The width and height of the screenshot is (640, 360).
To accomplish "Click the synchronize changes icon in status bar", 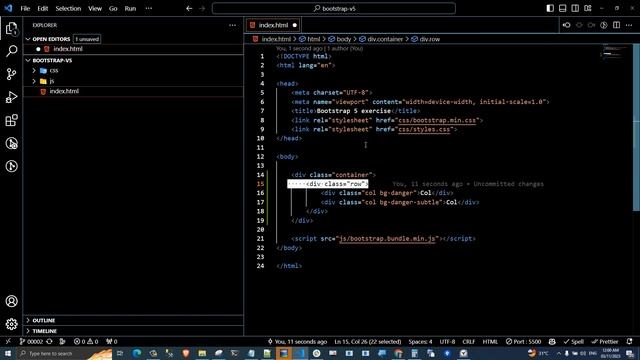I will [49, 342].
